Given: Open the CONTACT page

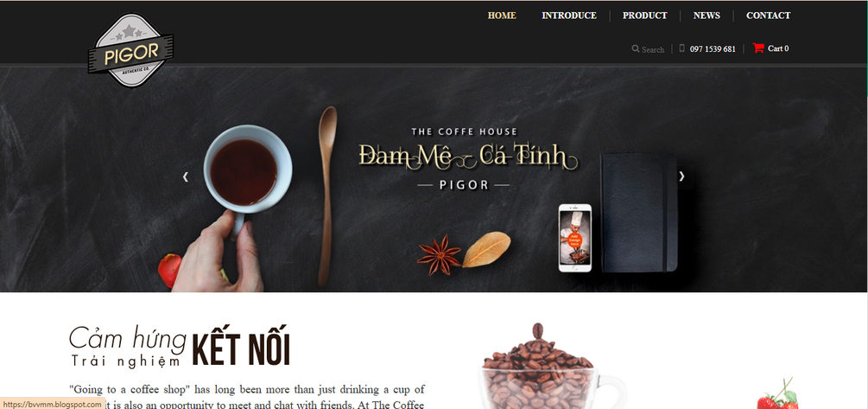Looking at the screenshot, I should (769, 16).
